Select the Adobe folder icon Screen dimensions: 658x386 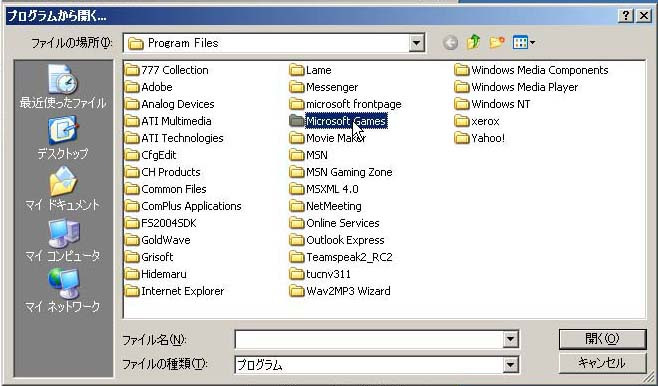point(132,87)
